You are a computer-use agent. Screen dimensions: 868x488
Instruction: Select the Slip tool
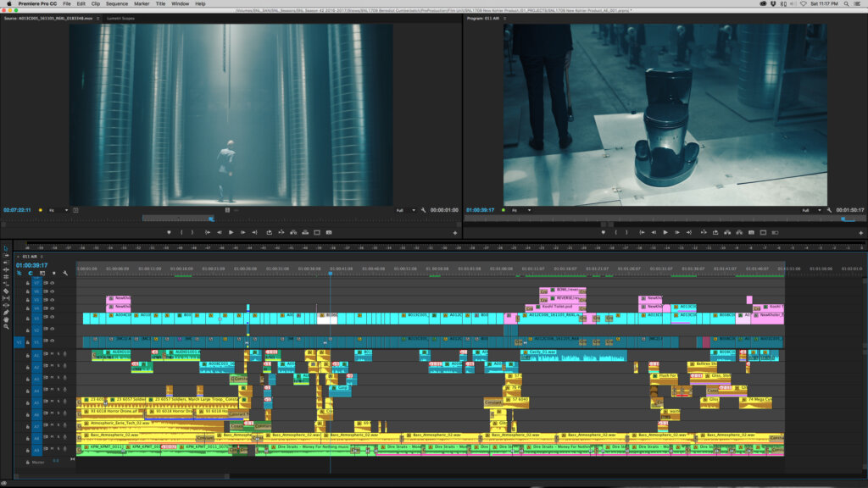pyautogui.click(x=6, y=298)
